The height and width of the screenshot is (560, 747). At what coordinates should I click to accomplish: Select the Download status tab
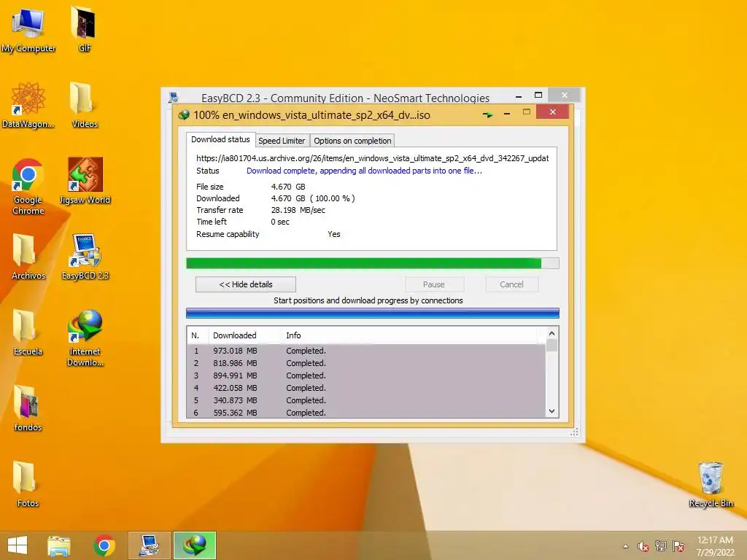click(x=220, y=139)
